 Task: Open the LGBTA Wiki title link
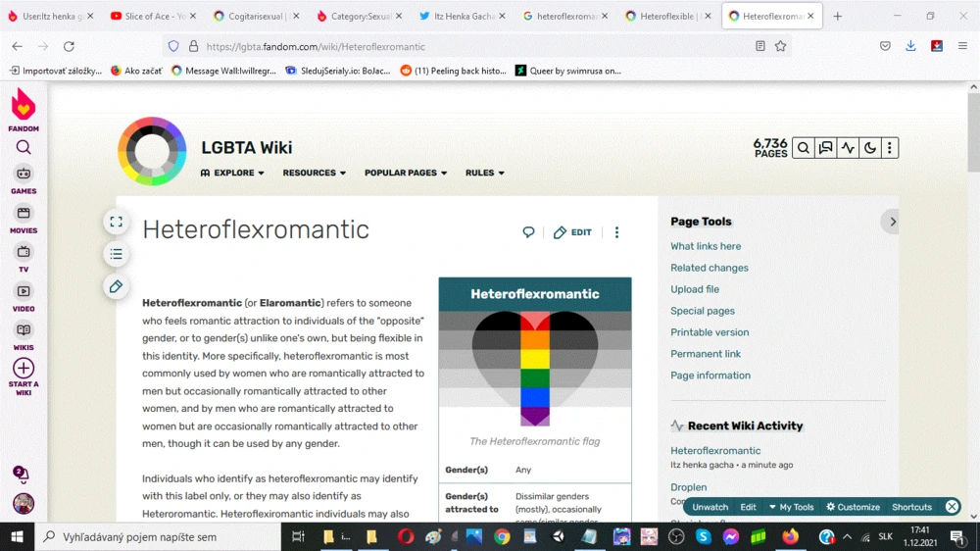(246, 148)
